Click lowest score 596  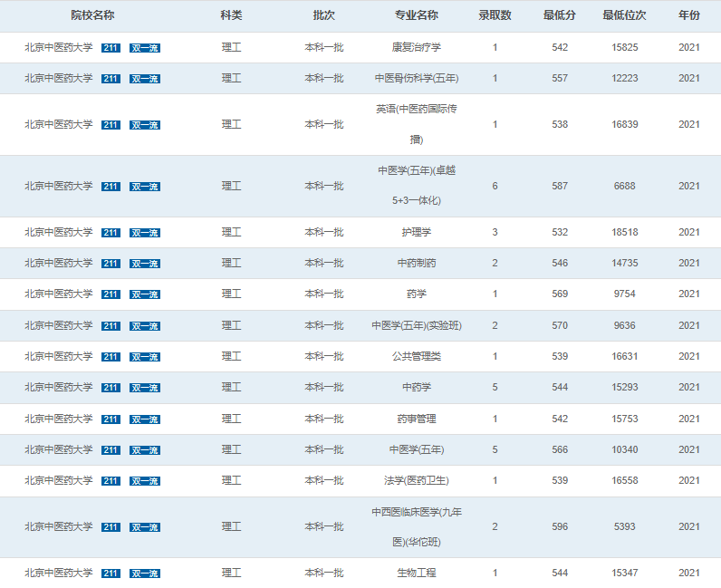tap(560, 526)
